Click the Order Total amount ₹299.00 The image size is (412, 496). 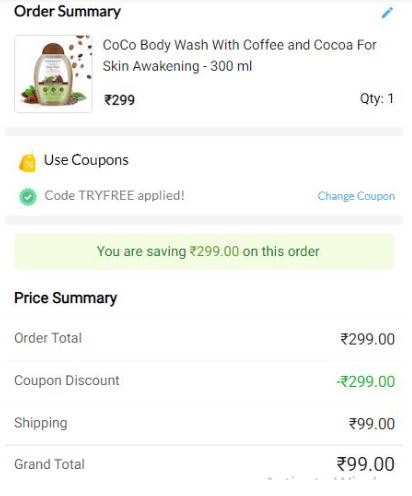coord(367,339)
